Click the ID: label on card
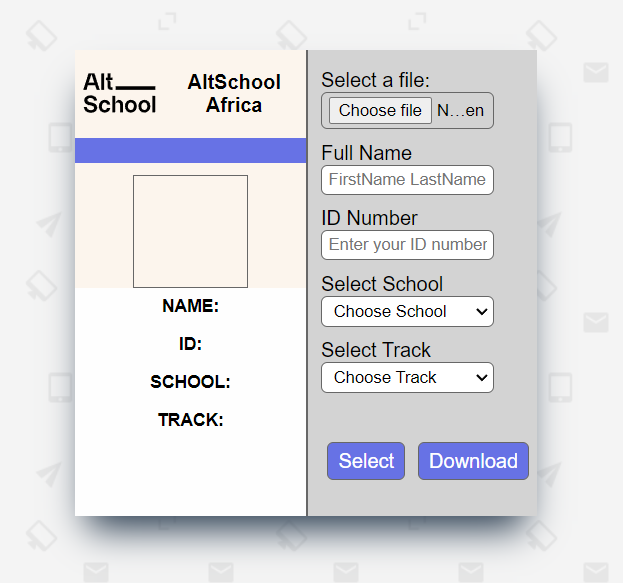The width and height of the screenshot is (623, 583). (190, 344)
